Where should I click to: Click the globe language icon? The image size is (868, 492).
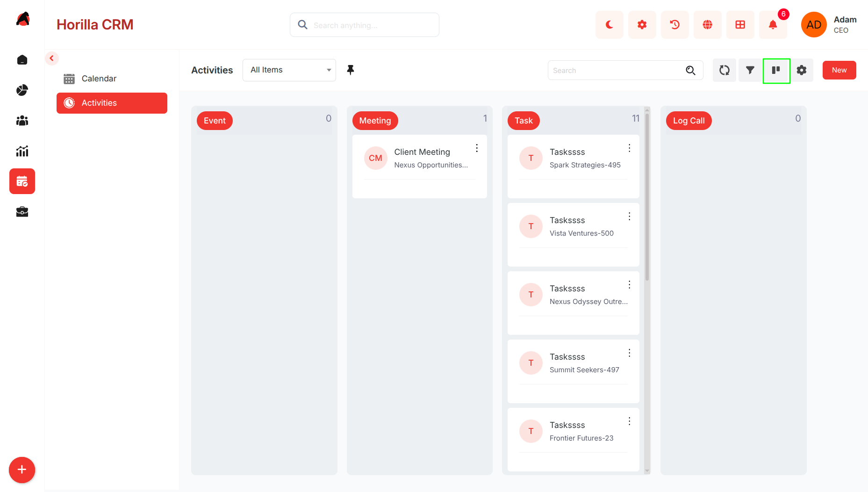point(707,25)
